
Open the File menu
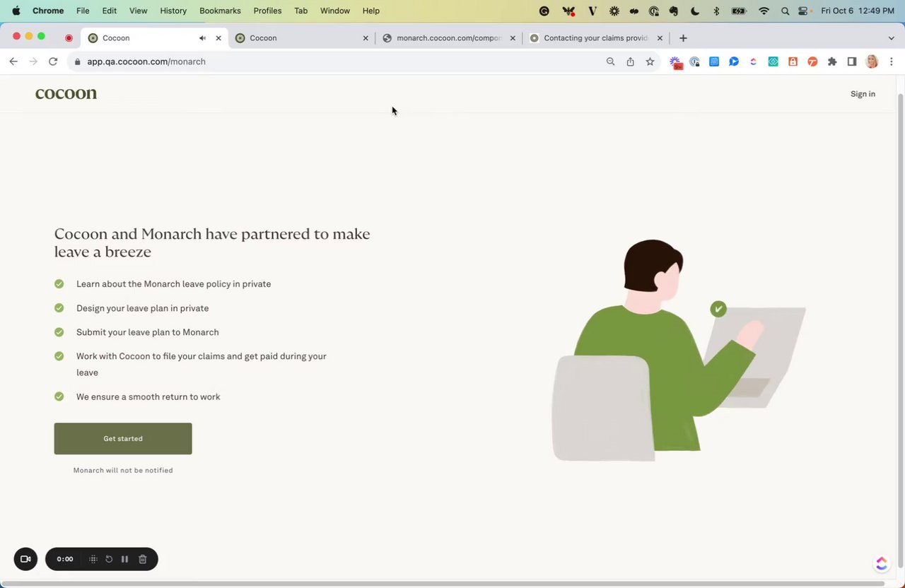tap(83, 11)
